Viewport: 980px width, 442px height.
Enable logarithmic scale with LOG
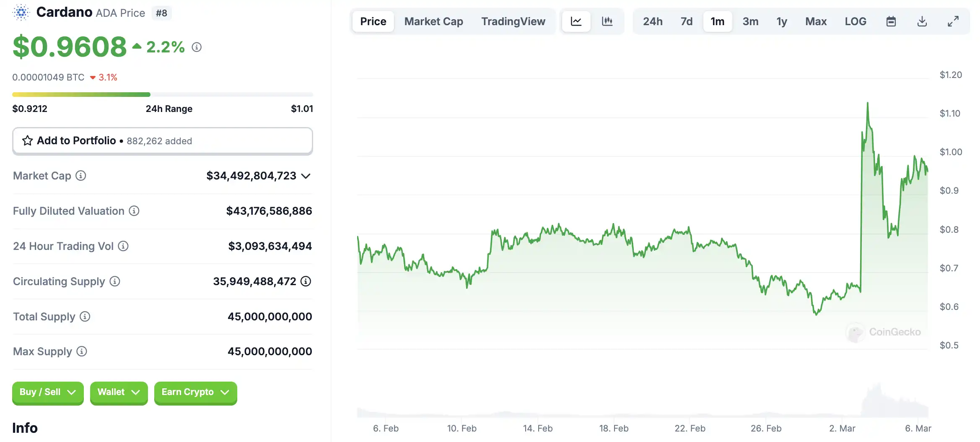(x=856, y=21)
